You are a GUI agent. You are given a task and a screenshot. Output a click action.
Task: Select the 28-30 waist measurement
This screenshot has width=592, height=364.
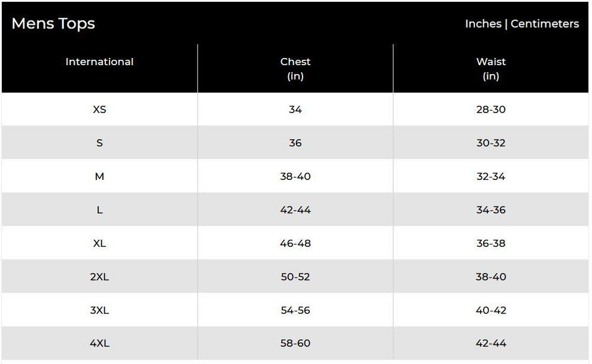pyautogui.click(x=491, y=109)
